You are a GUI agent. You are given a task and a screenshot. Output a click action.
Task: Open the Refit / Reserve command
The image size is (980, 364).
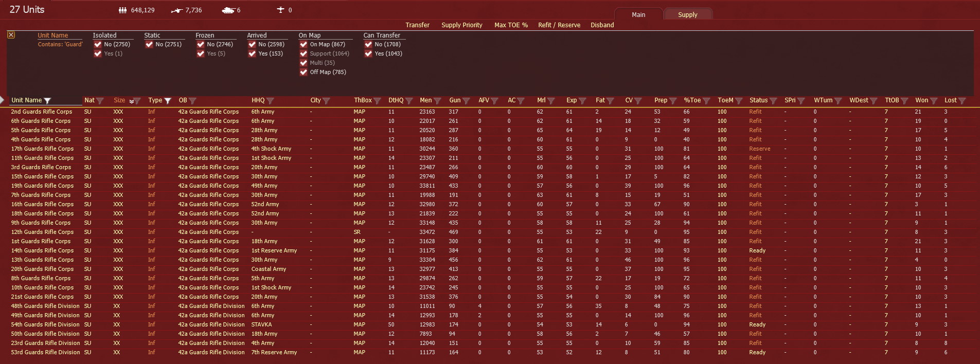pyautogui.click(x=559, y=25)
